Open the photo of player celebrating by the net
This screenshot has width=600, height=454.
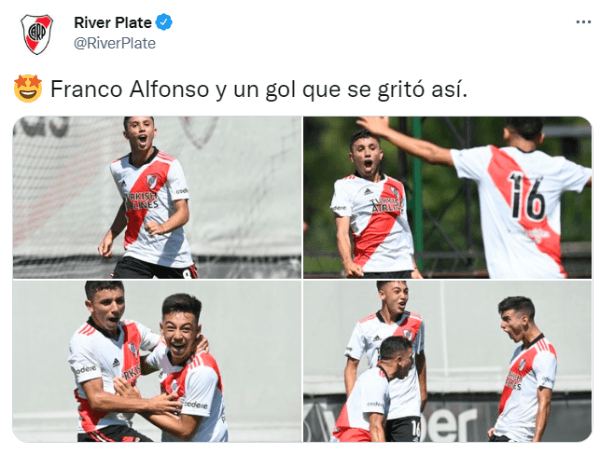pyautogui.click(x=157, y=198)
